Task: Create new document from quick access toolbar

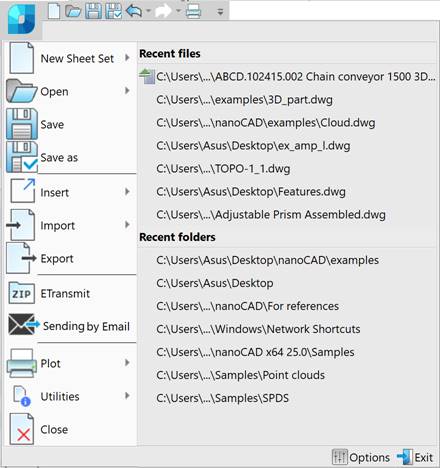Action: click(54, 11)
